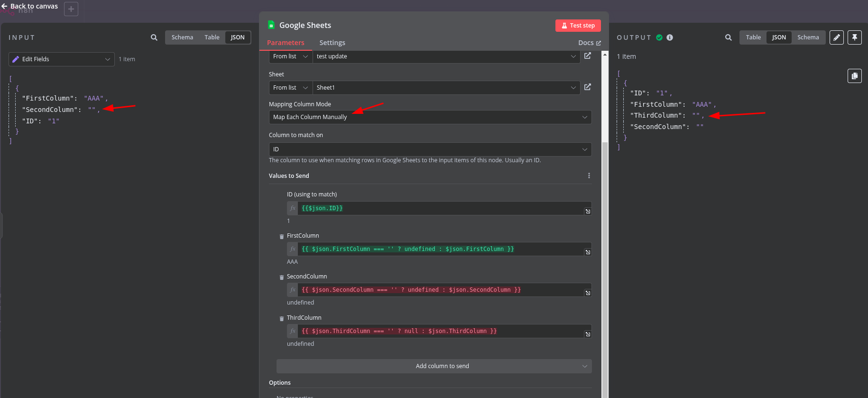The width and height of the screenshot is (868, 398).
Task: Expand the FirstColumn expression editor icon
Action: tap(588, 252)
